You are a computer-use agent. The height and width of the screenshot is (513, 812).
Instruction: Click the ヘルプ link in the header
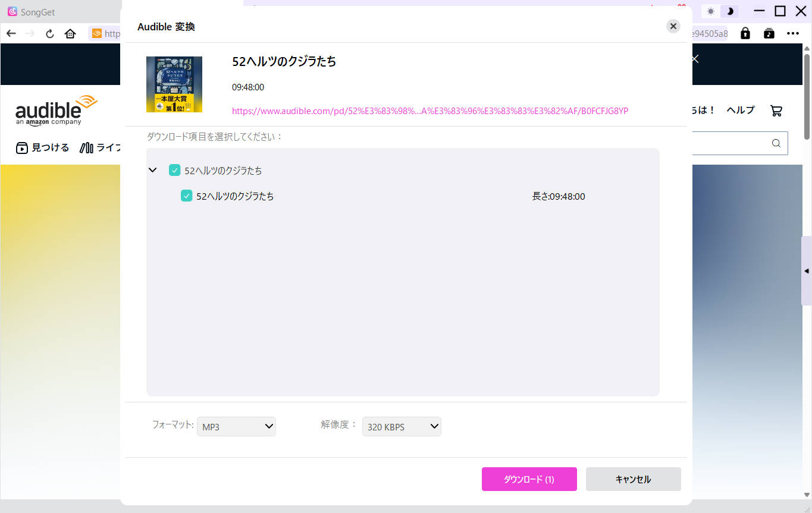click(740, 110)
